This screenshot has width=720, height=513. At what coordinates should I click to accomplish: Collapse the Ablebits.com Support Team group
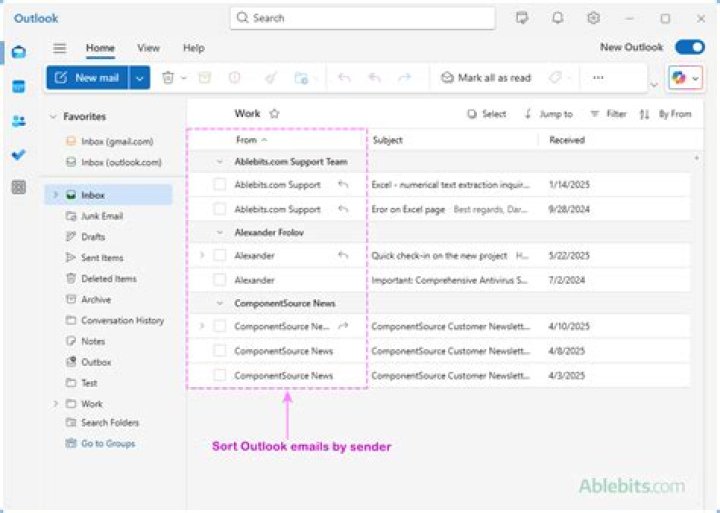pos(219,162)
